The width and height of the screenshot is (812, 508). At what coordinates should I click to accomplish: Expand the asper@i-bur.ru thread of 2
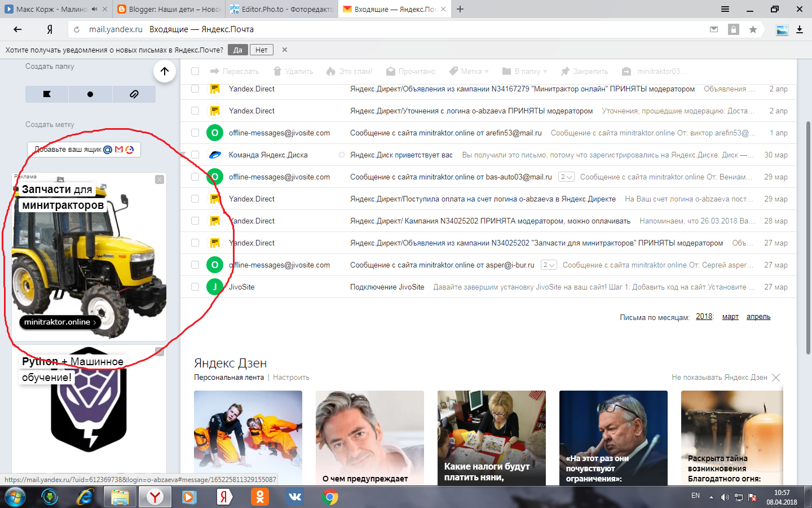pyautogui.click(x=549, y=265)
